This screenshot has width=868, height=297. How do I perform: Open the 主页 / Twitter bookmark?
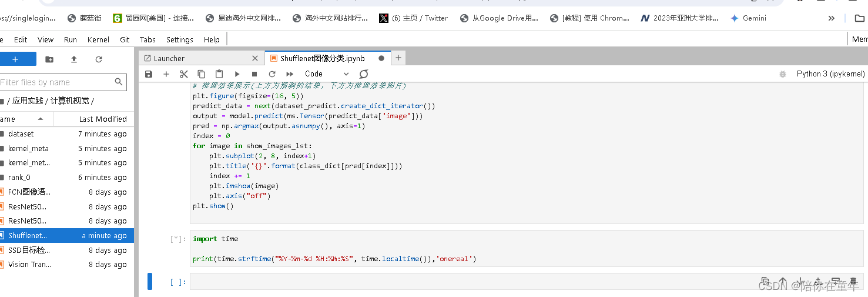[414, 18]
